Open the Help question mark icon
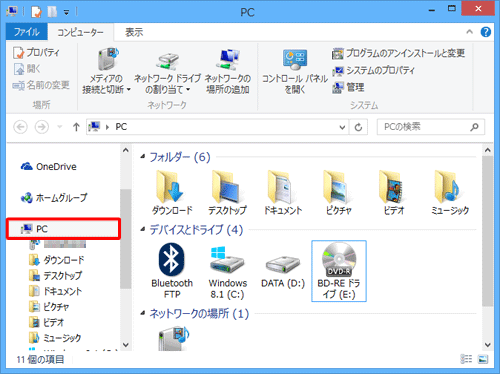This screenshot has height=374, width=500. (x=485, y=32)
